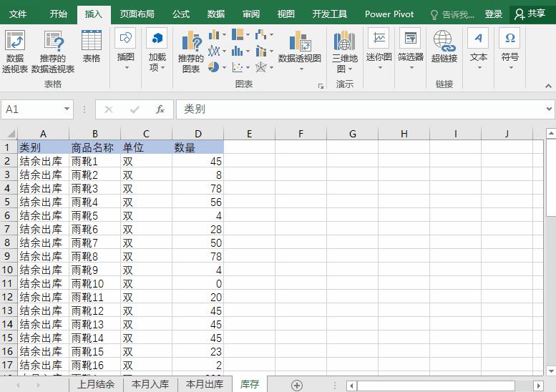Open the Filters (筛选器) menu
Viewport: 556px width, 392px height.
410,49
